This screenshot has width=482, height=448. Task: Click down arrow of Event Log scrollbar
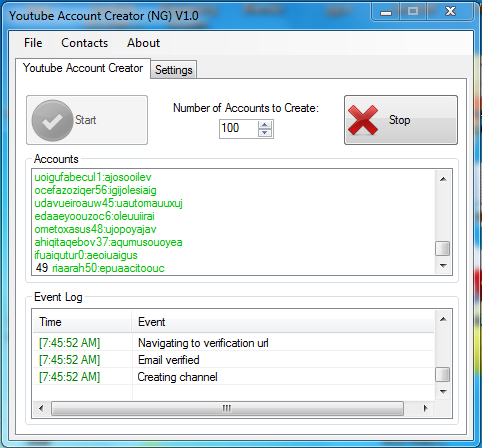click(443, 391)
